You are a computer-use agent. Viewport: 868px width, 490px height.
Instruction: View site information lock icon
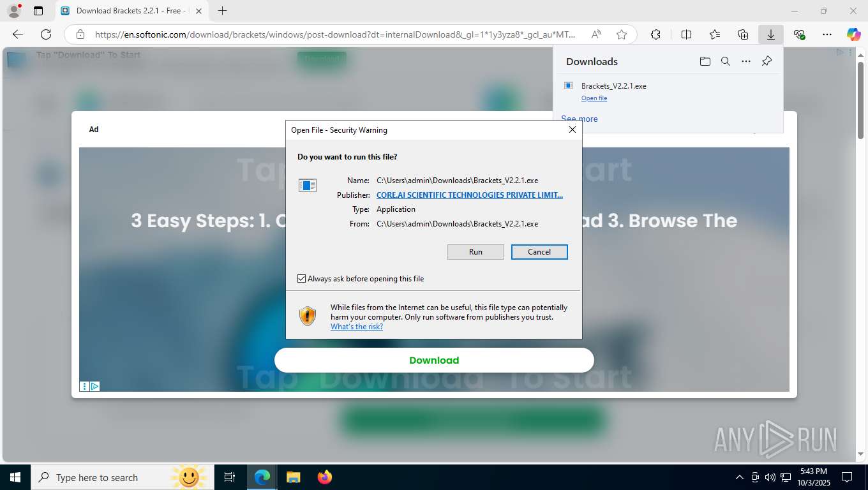pyautogui.click(x=80, y=34)
